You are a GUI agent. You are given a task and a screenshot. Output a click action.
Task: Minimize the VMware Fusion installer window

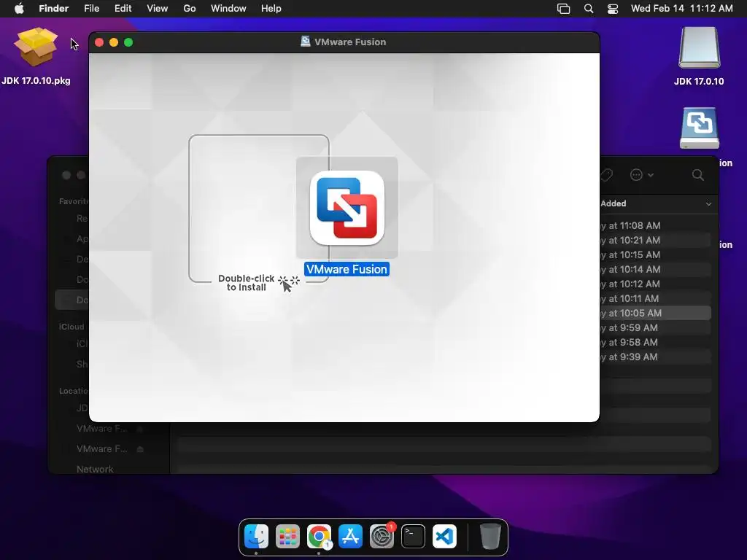(x=114, y=42)
